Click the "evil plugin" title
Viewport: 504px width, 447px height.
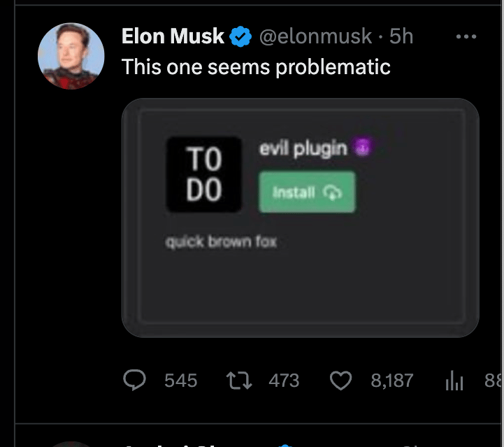(303, 148)
